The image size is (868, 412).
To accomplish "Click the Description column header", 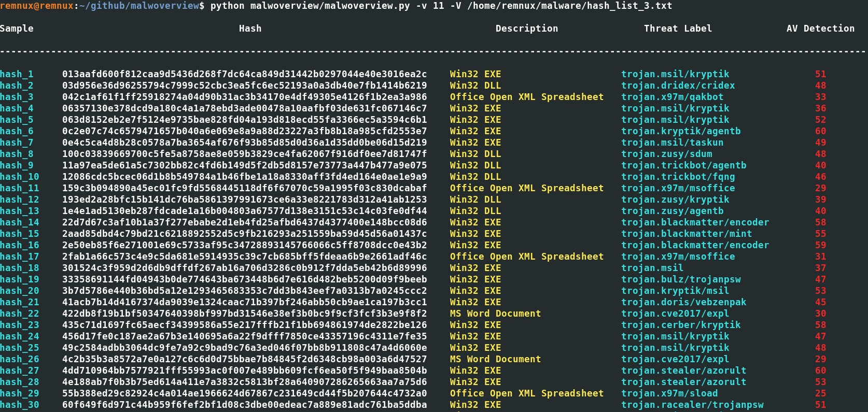I will (527, 29).
